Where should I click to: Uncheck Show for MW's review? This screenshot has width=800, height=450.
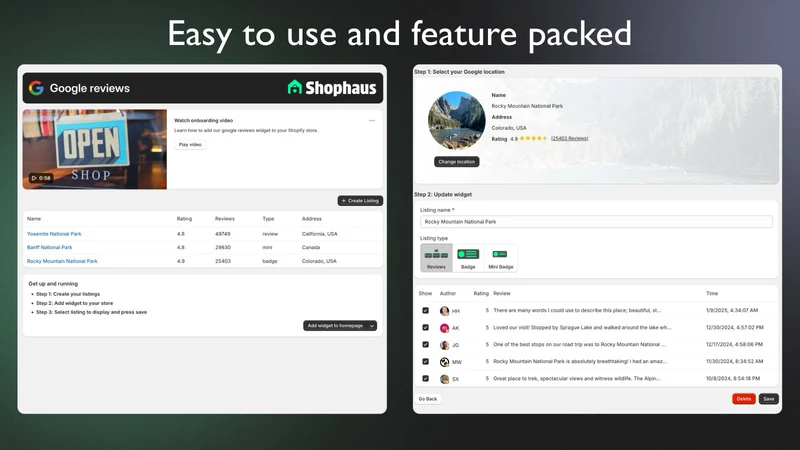(x=426, y=362)
